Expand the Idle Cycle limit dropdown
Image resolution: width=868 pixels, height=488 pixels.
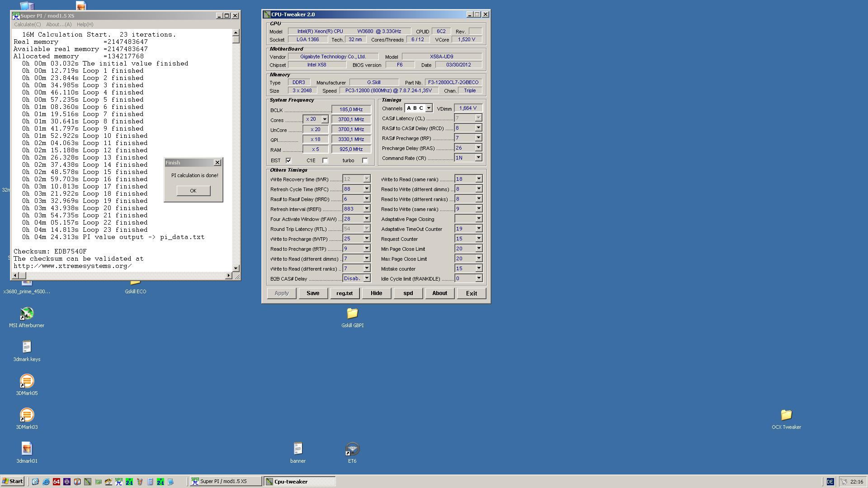pyautogui.click(x=478, y=278)
